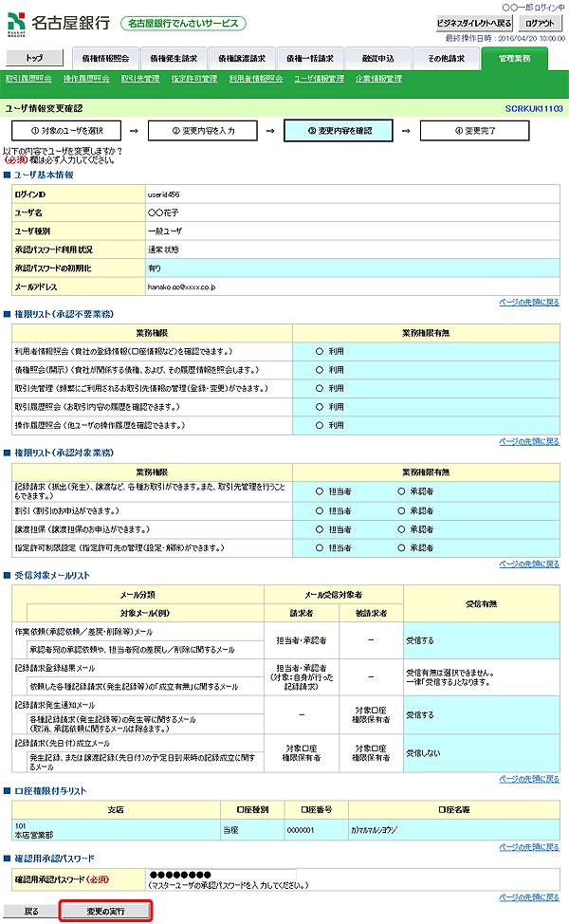Screen dimensions: 569x924
Task: Click the login ID value userid456
Action: [x=164, y=194]
